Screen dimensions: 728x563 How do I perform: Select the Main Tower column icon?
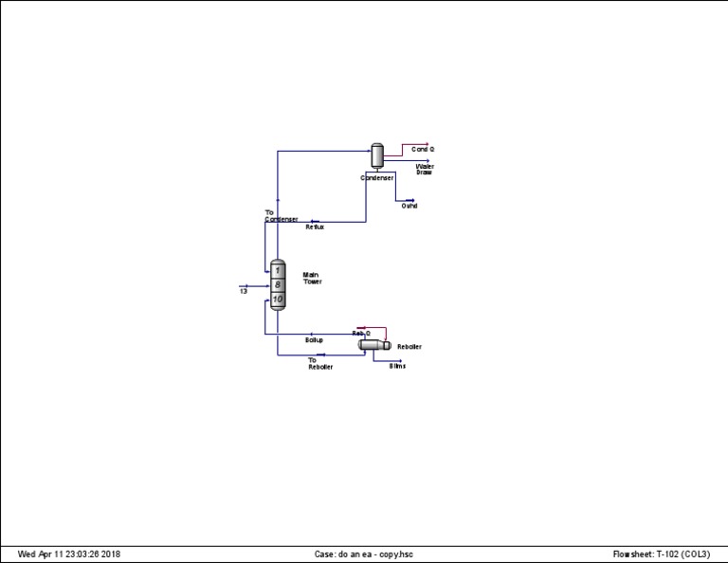(278, 284)
